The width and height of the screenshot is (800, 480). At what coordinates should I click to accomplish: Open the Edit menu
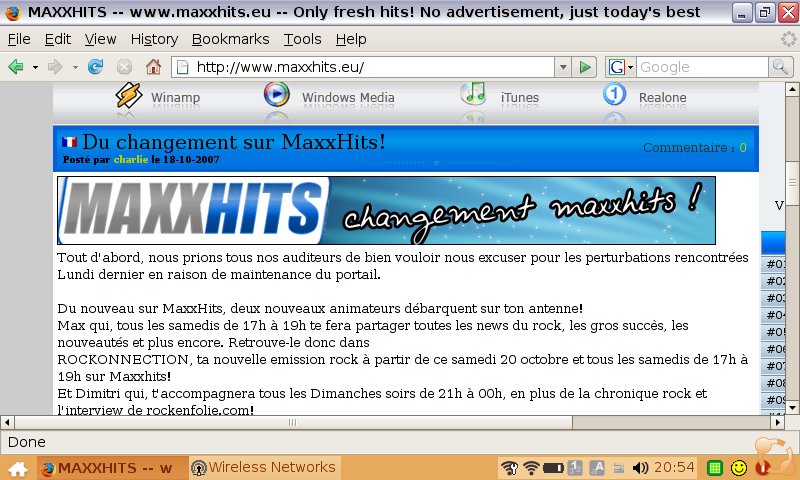tap(58, 39)
